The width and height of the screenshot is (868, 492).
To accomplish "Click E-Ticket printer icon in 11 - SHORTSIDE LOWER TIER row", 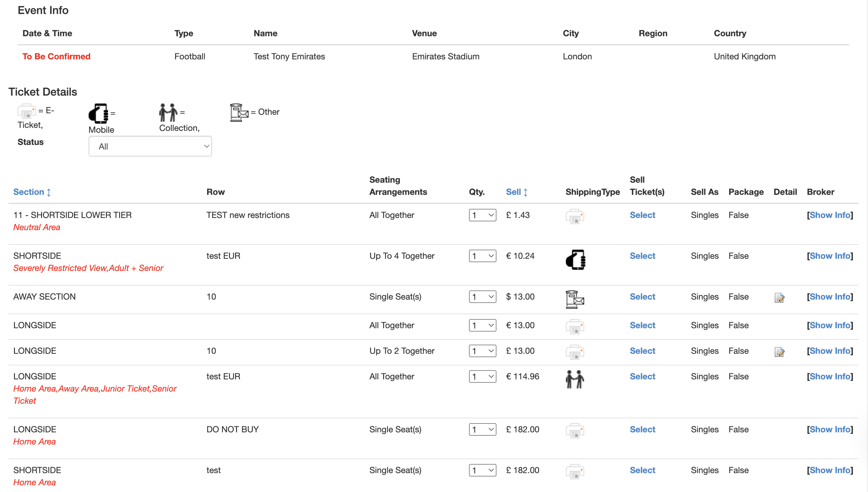I will (x=575, y=216).
